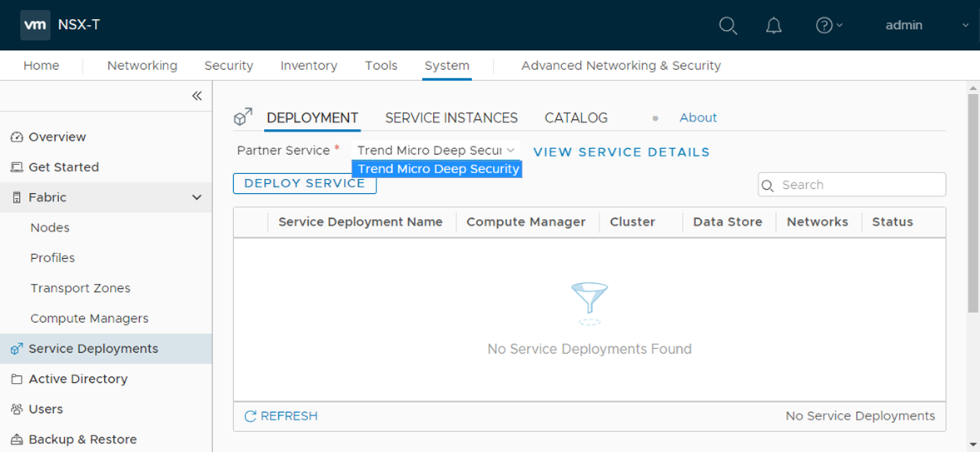Image resolution: width=980 pixels, height=452 pixels.
Task: Click View Service Details link
Action: (x=621, y=152)
